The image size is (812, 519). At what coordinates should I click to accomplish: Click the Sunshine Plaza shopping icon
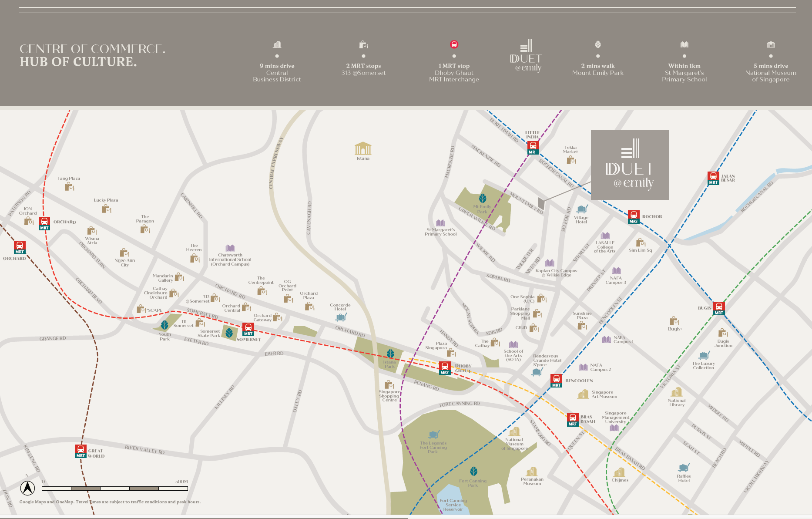pos(583,325)
